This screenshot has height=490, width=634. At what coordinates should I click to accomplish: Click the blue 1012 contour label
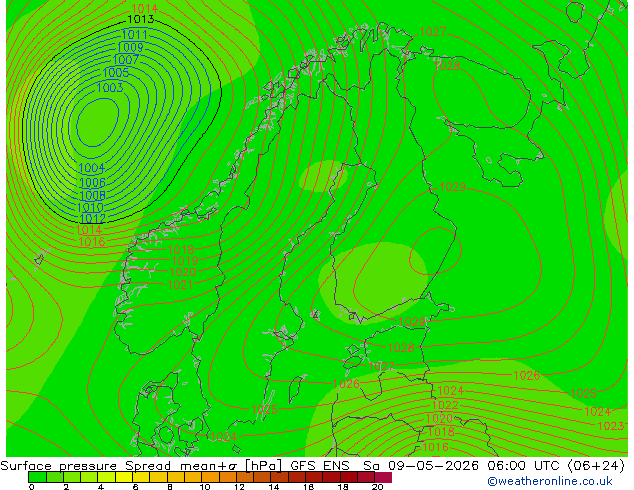coord(93,219)
